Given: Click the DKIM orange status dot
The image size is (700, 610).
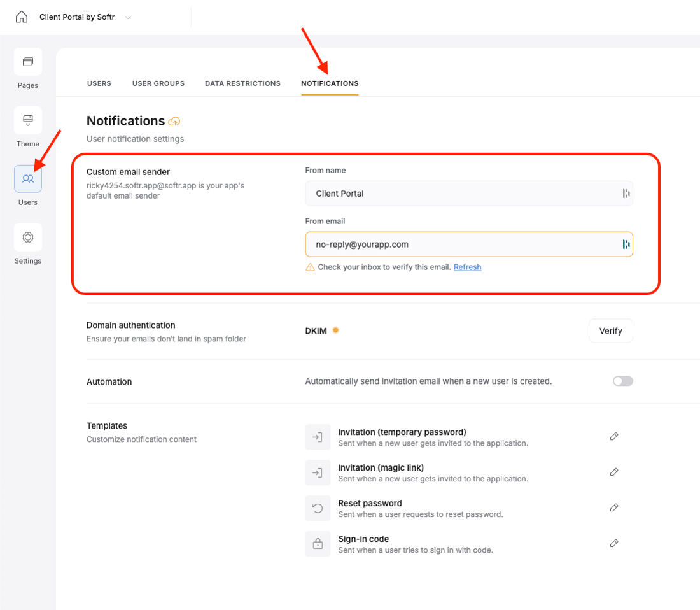Looking at the screenshot, I should (336, 330).
